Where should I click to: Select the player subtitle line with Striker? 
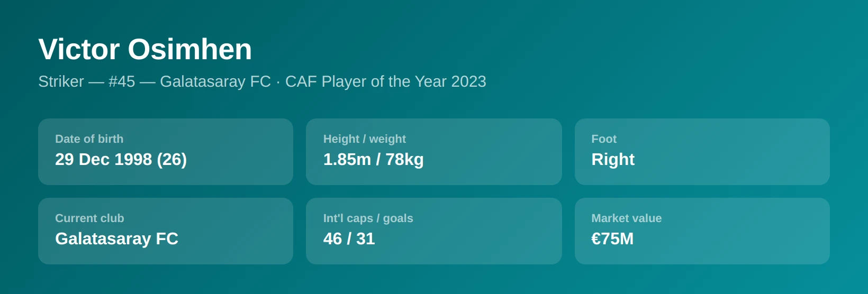point(262,81)
